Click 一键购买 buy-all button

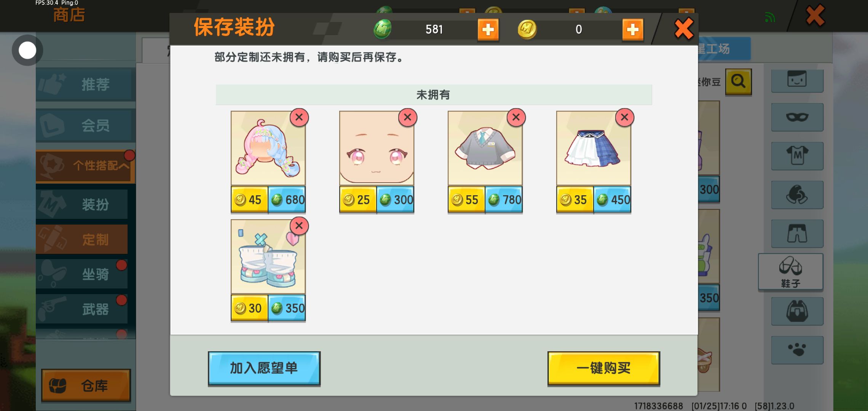(604, 368)
